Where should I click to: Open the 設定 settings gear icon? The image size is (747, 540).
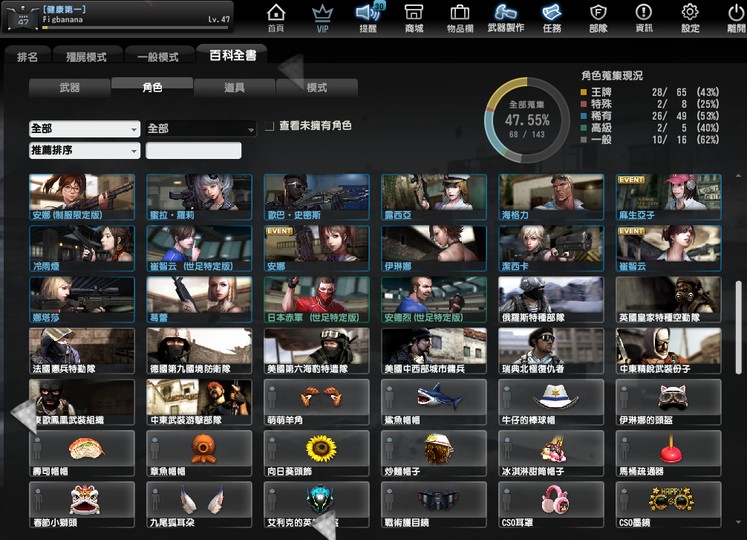point(690,18)
